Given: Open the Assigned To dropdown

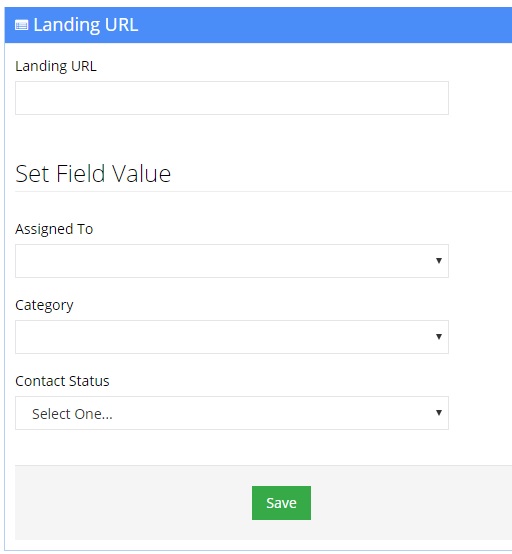Looking at the screenshot, I should 232,261.
